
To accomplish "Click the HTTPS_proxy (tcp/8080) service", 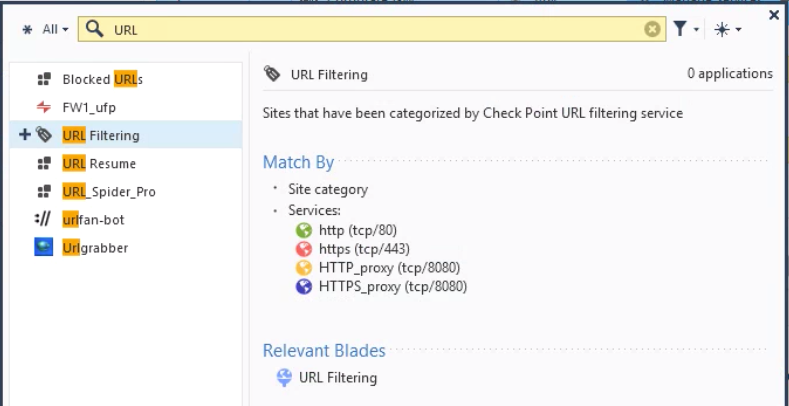I will [x=393, y=287].
